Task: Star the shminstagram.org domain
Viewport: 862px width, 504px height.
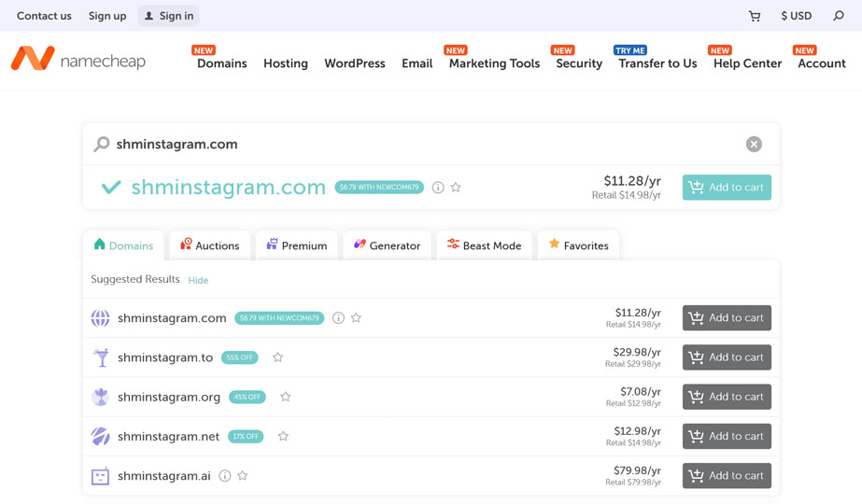Action: pos(286,397)
